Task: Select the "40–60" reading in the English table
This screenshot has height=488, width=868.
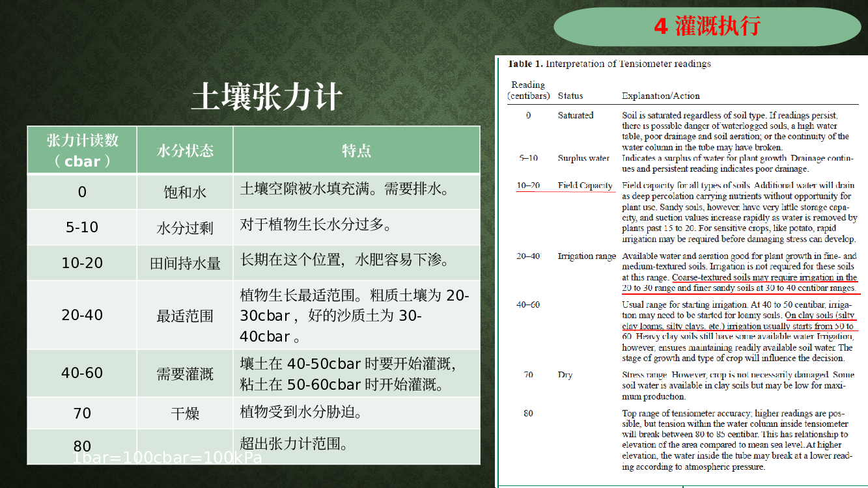Action: 528,305
